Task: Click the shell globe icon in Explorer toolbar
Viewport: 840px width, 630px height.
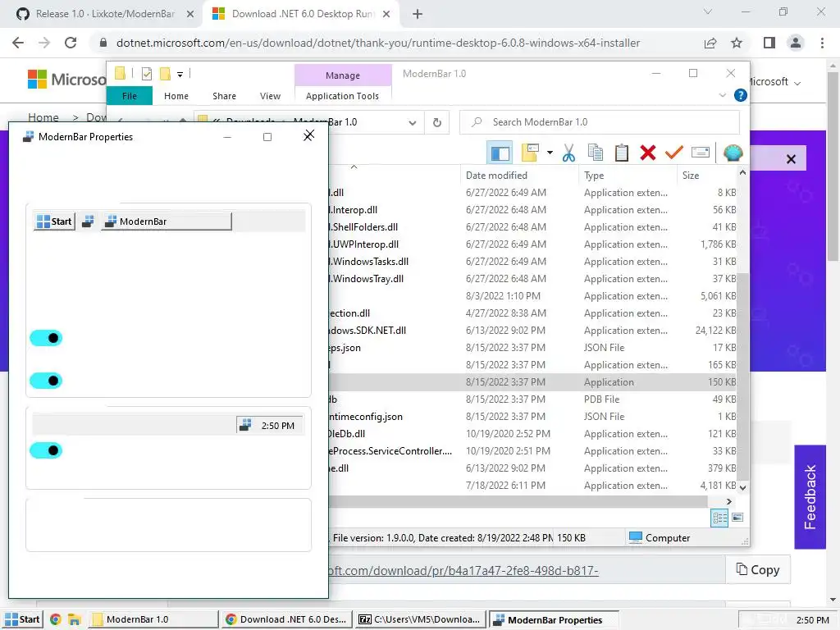Action: 733,153
